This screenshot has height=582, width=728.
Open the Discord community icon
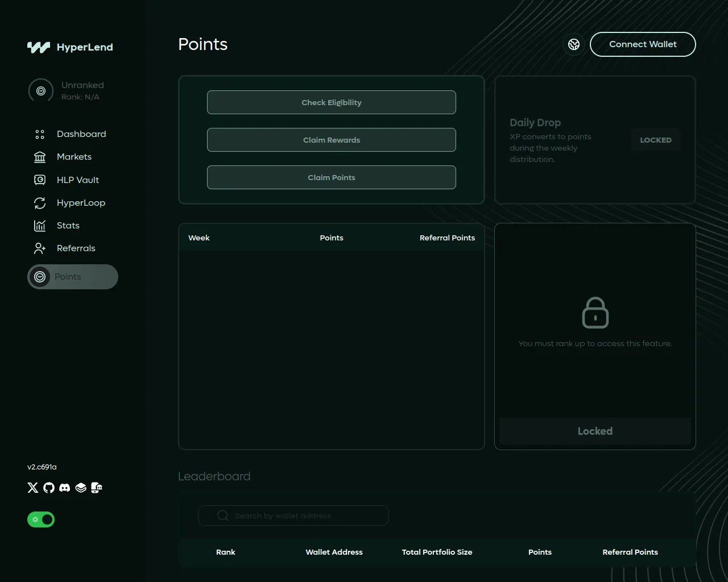click(65, 488)
